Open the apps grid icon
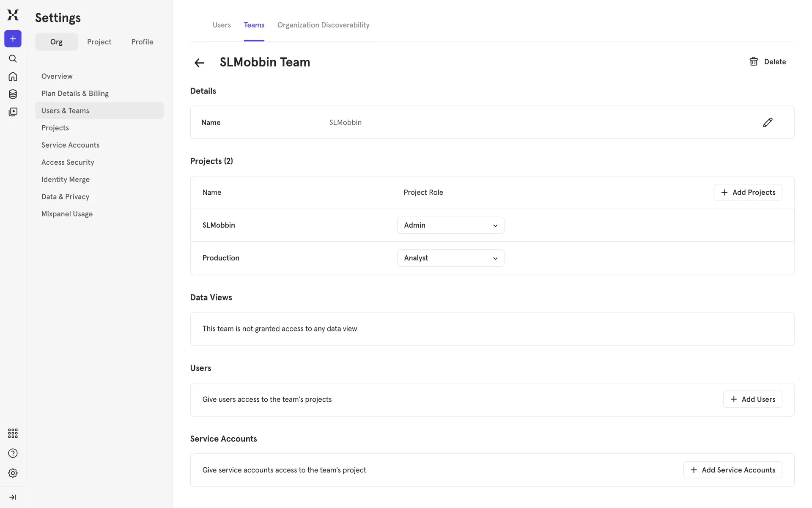The image size is (812, 508). coord(13,433)
